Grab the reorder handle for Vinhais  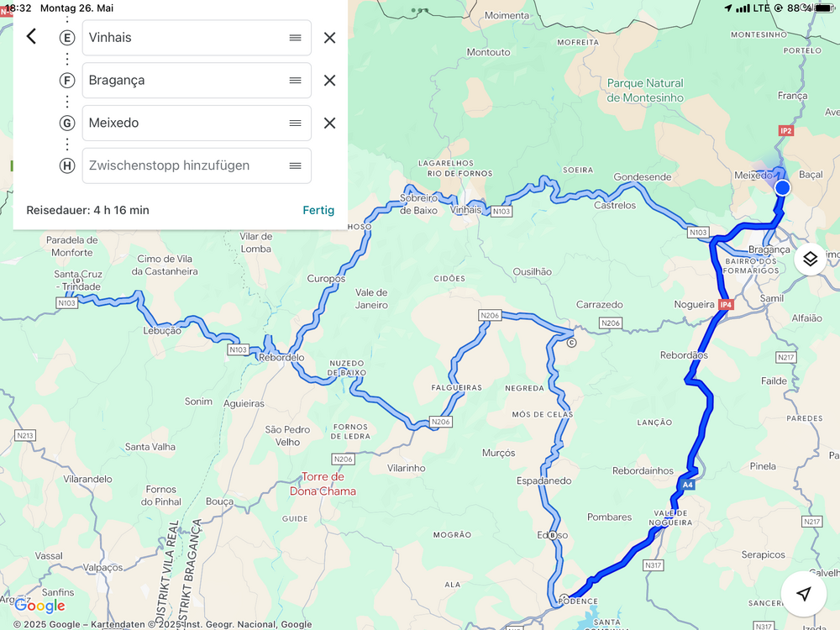pyautogui.click(x=295, y=38)
